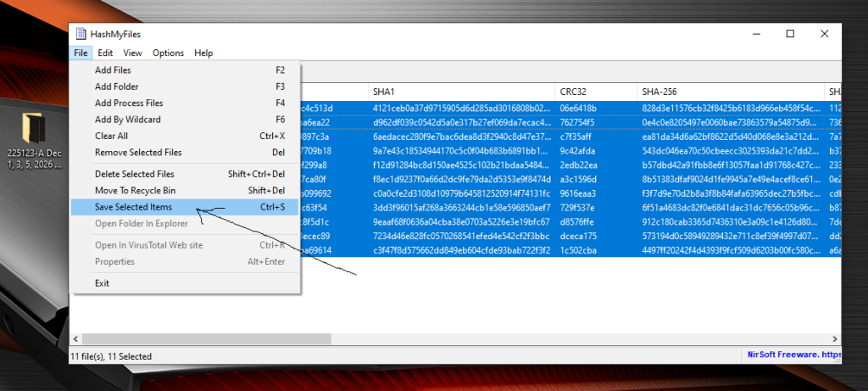The height and width of the screenshot is (391, 868).
Task: Click the Properties menu entry
Action: point(185,261)
